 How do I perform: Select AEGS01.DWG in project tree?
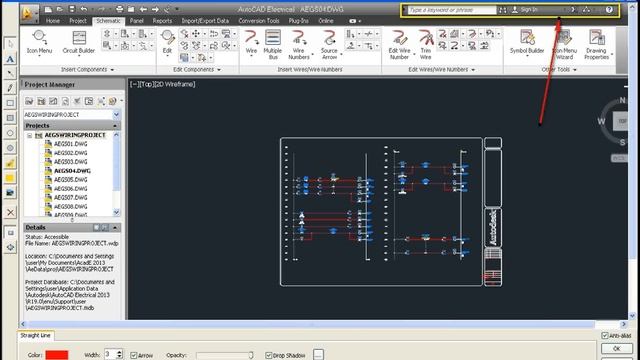coord(71,144)
